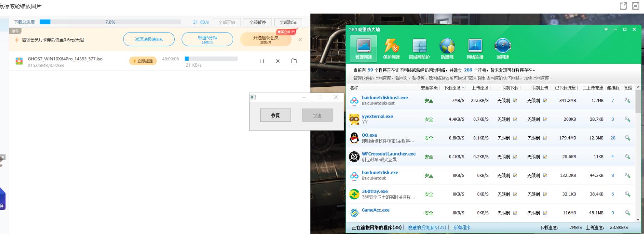Viewport: 644px width, 234px height.
Task: Click process list scrollbar up arrow
Action: 638,88
